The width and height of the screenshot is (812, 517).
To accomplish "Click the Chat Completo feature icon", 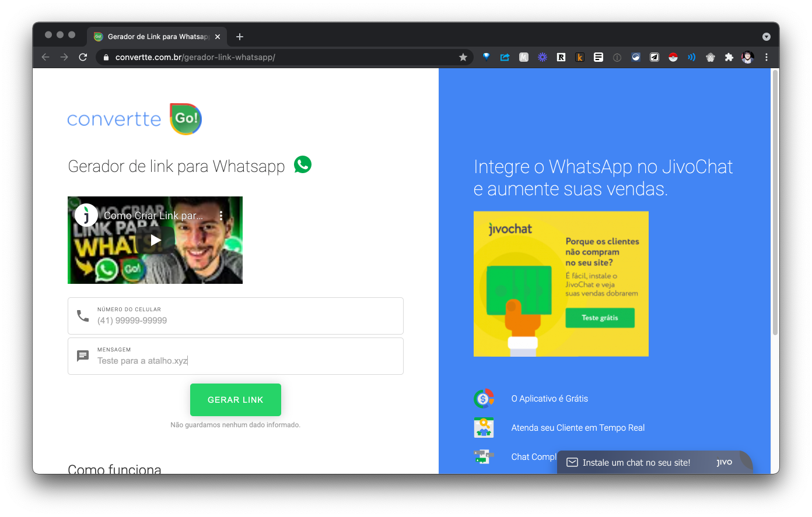I will [484, 456].
